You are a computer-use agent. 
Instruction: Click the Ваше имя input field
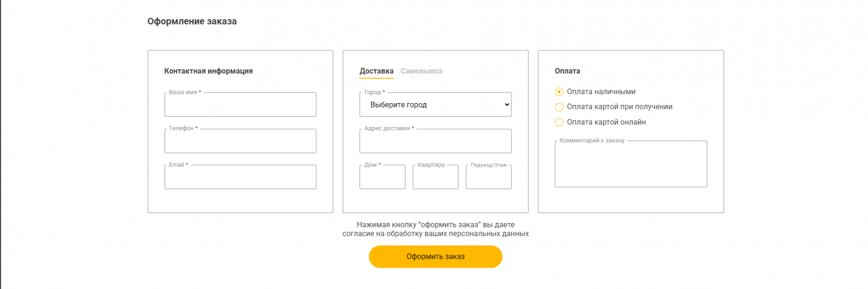(x=240, y=105)
